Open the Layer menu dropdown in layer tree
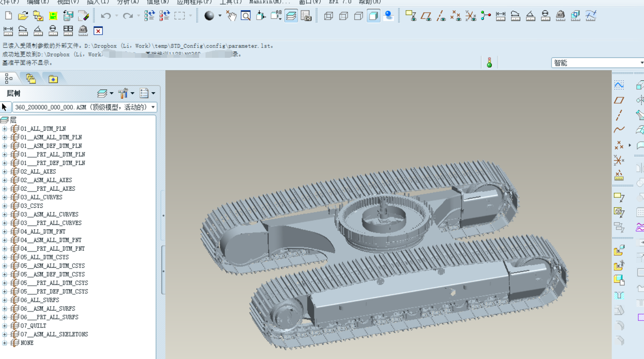Screen dimensions: 644x359 tap(106, 93)
